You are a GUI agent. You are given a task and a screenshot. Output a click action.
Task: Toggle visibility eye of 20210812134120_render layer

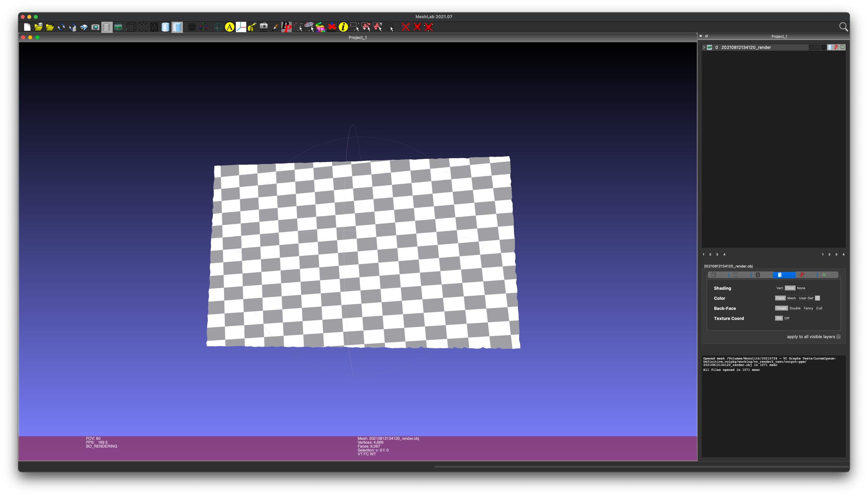(x=709, y=47)
